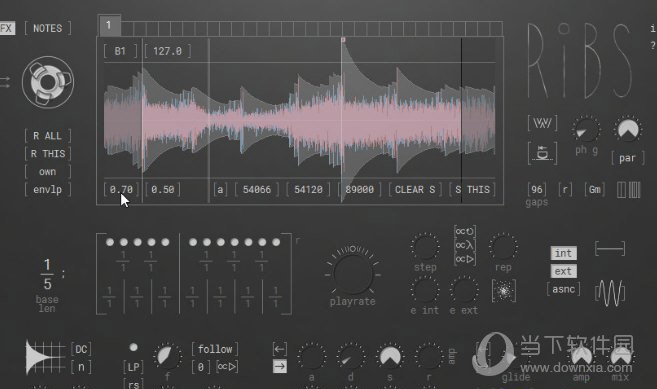Screen dimensions: 657x389
Task: Toggle the highlighted int button
Action: (x=564, y=253)
